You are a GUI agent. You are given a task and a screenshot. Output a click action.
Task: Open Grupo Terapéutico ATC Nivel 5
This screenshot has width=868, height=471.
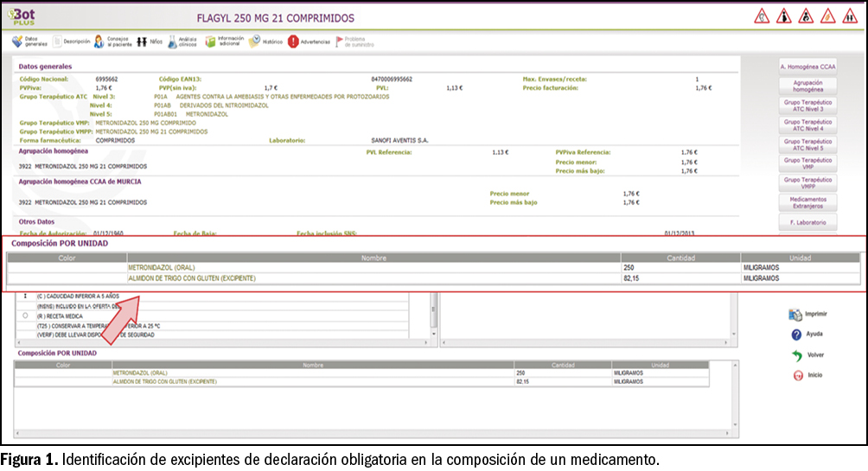pos(807,144)
